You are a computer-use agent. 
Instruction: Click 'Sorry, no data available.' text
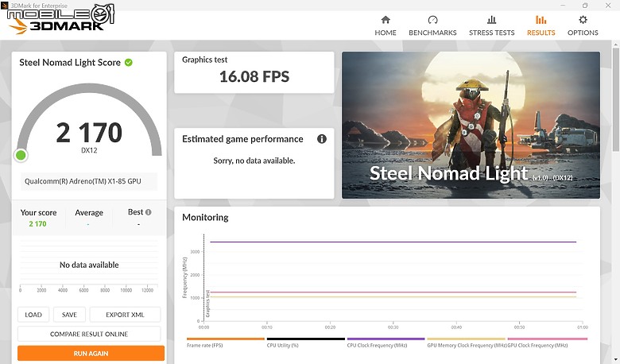tap(254, 161)
